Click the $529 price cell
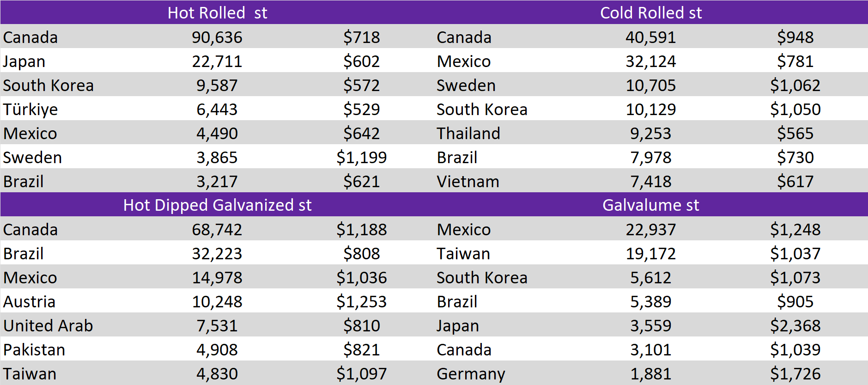This screenshot has height=385, width=868. pos(361,110)
